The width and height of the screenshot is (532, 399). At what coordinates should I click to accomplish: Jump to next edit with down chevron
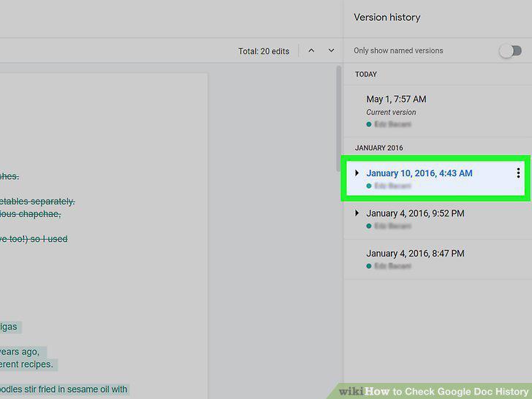click(x=331, y=50)
